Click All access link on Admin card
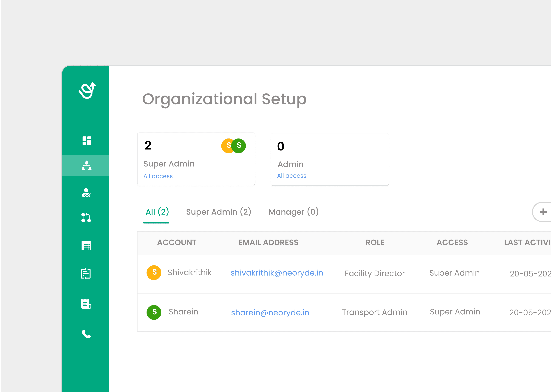The height and width of the screenshot is (392, 551). tap(291, 176)
